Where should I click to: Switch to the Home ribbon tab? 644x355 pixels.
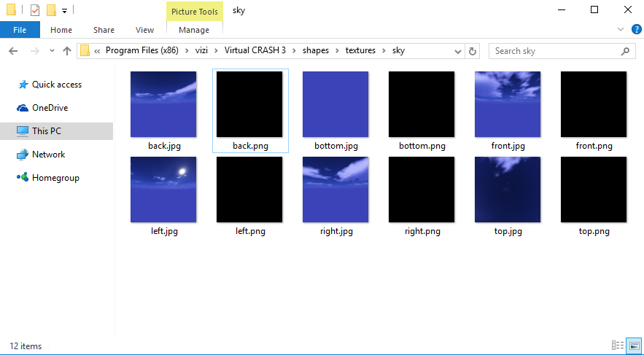coord(61,30)
